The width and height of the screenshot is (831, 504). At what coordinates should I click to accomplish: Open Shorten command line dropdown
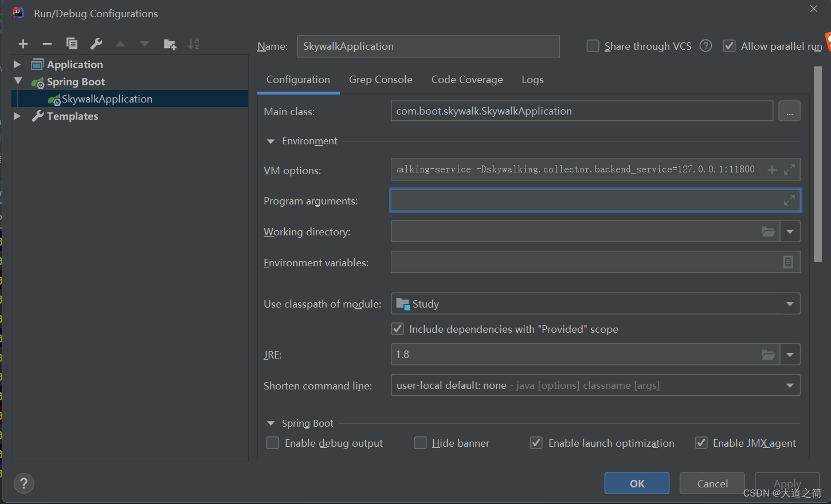tap(790, 385)
